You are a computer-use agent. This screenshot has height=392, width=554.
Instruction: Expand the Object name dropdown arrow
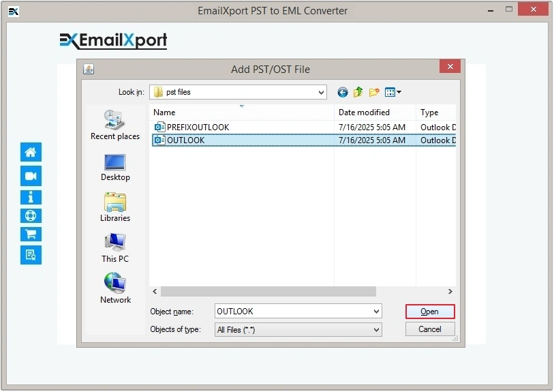376,312
